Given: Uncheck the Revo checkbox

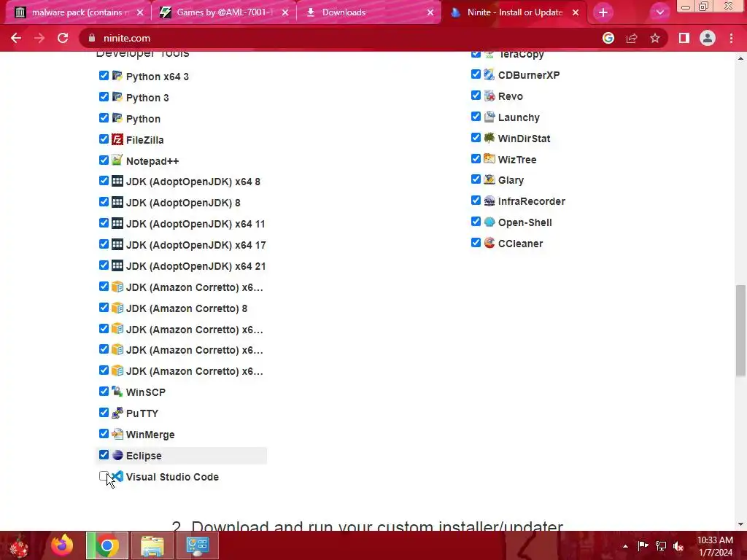Looking at the screenshot, I should point(476,96).
